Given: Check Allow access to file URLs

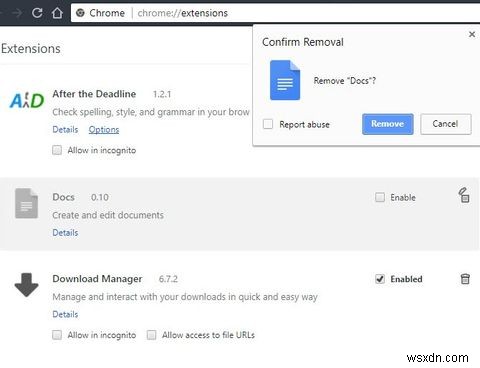Looking at the screenshot, I should 151,335.
